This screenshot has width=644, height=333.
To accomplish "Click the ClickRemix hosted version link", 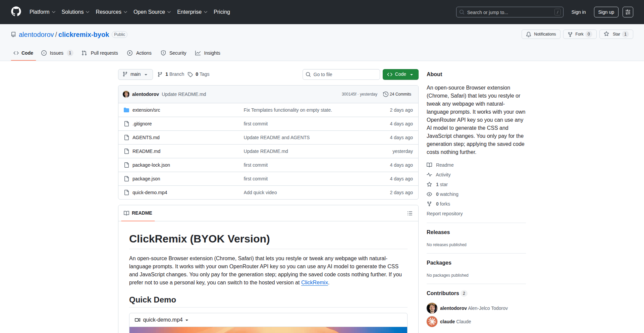I will (315, 283).
